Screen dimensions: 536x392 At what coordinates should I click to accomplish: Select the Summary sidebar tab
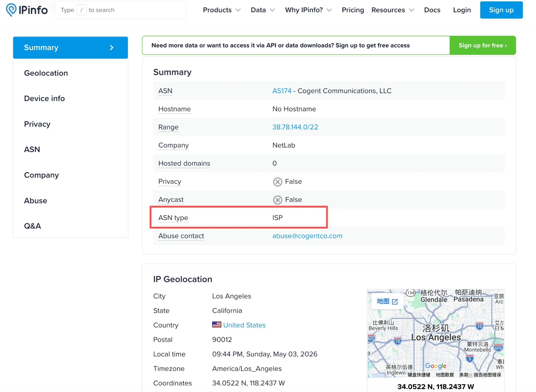[x=70, y=48]
